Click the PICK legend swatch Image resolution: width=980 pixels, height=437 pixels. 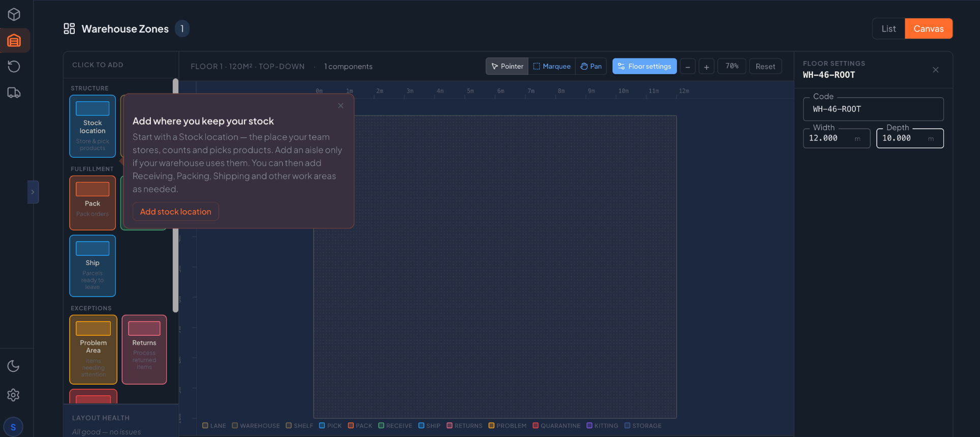[322, 425]
